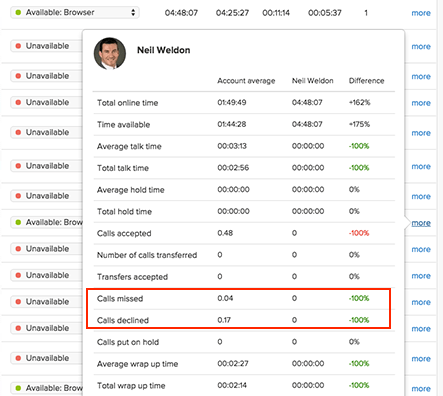Click the underlined more link beside the popup arrow
Image resolution: width=443 pixels, height=396 pixels.
pyautogui.click(x=421, y=223)
